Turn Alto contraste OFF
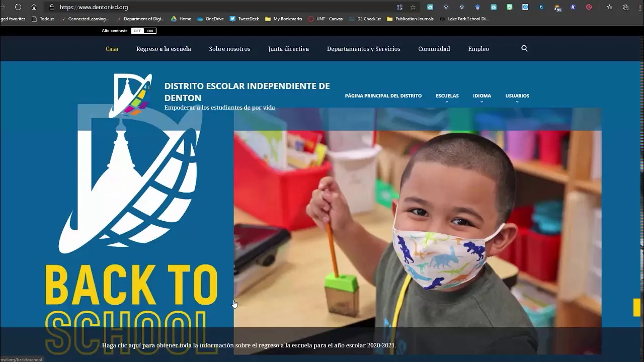The height and width of the screenshot is (362, 644). tap(137, 31)
